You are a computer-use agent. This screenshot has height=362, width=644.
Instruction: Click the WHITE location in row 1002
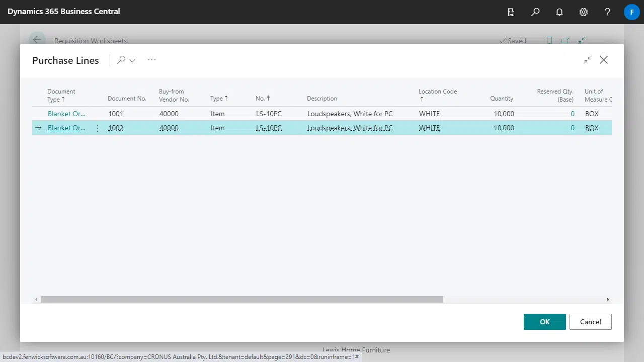pyautogui.click(x=429, y=128)
